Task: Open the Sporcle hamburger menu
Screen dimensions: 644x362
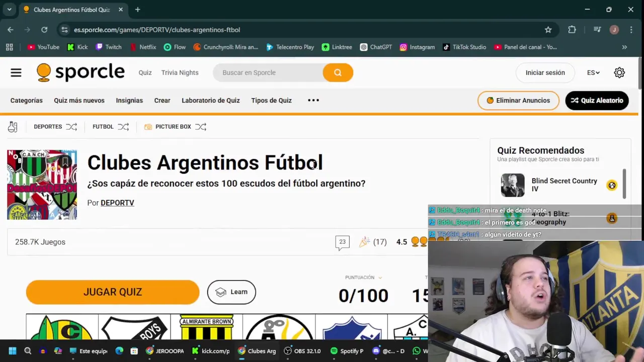Action: [x=16, y=72]
